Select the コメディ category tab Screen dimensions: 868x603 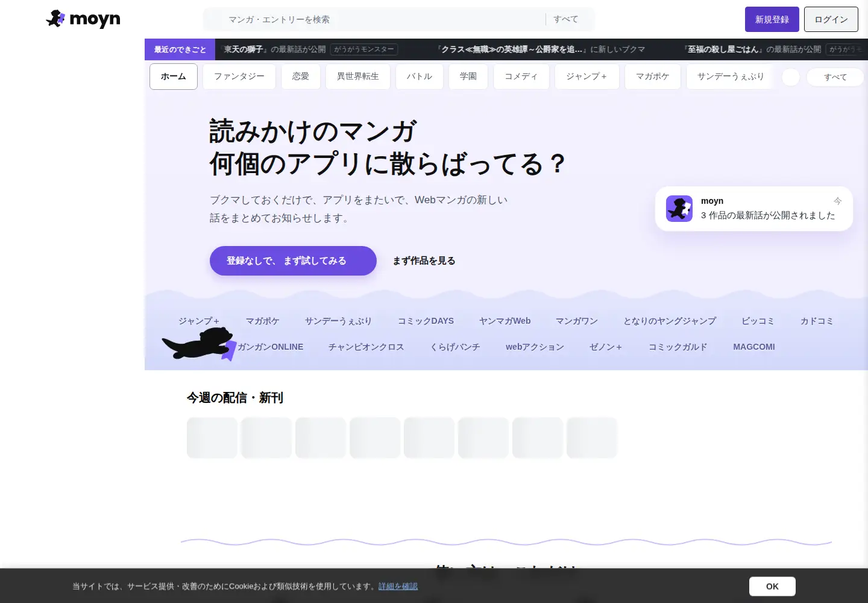pyautogui.click(x=521, y=77)
